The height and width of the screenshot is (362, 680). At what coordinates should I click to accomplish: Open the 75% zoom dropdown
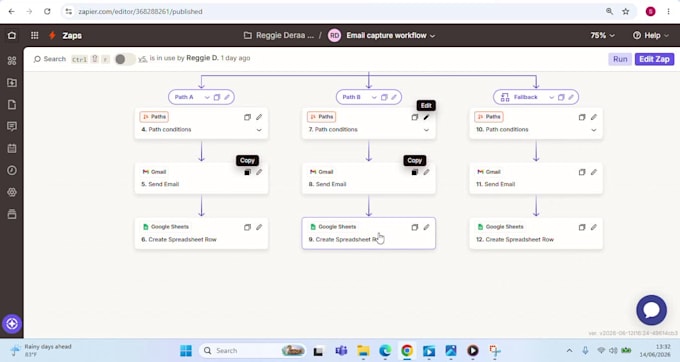pos(602,36)
